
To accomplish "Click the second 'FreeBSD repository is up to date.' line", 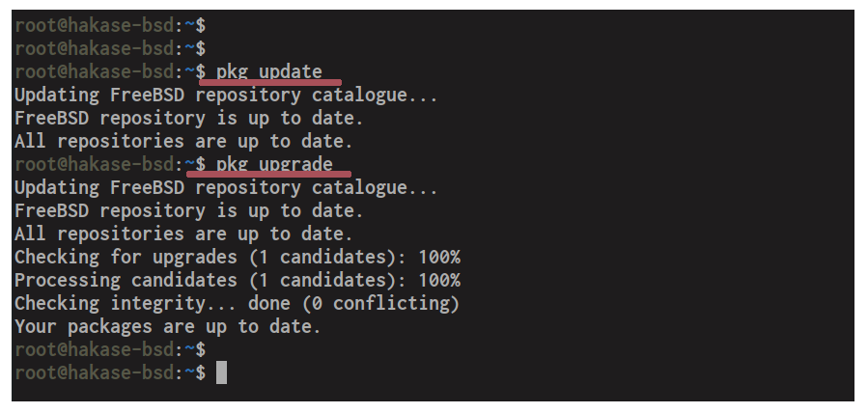I will tap(189, 210).
